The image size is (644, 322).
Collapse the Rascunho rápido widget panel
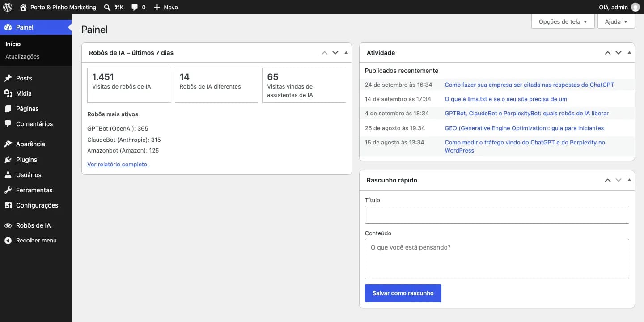[x=629, y=180]
